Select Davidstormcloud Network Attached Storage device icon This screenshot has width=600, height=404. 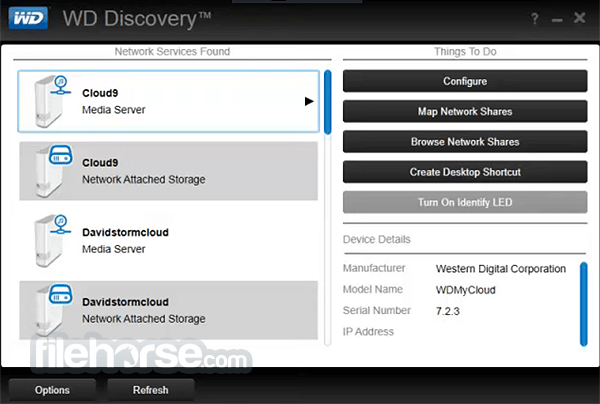click(x=53, y=310)
